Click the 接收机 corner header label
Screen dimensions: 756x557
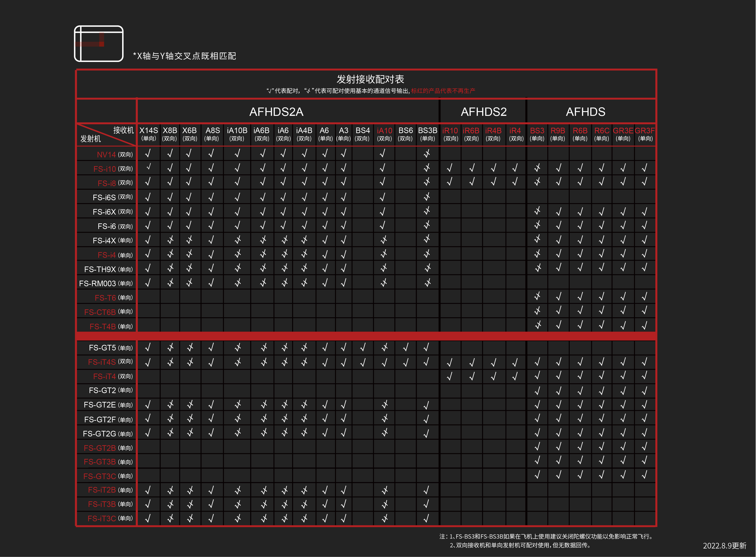click(x=123, y=130)
